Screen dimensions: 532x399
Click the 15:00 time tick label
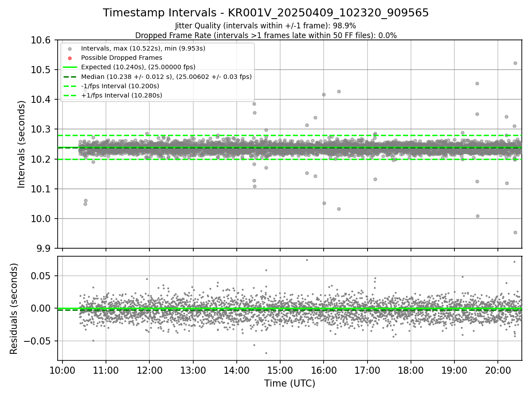[x=280, y=371]
